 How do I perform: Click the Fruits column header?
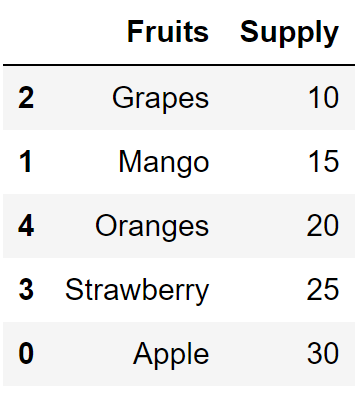[168, 32]
